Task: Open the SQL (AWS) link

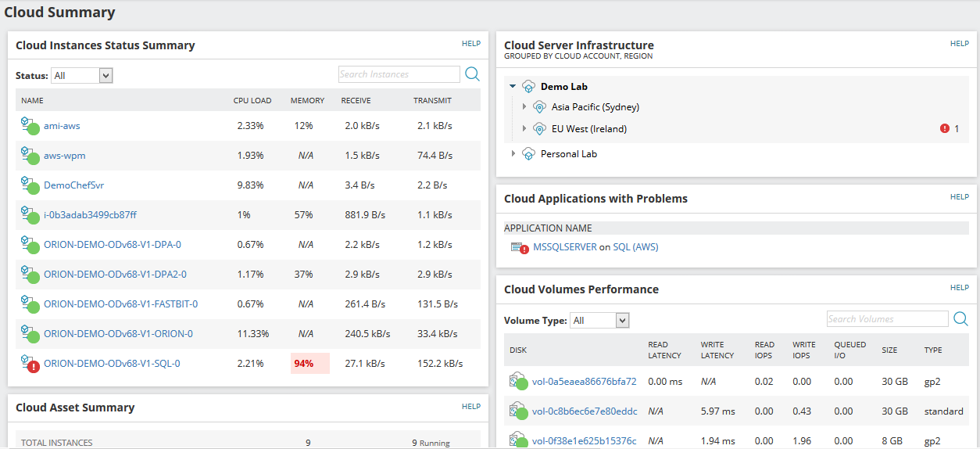Action: point(635,247)
